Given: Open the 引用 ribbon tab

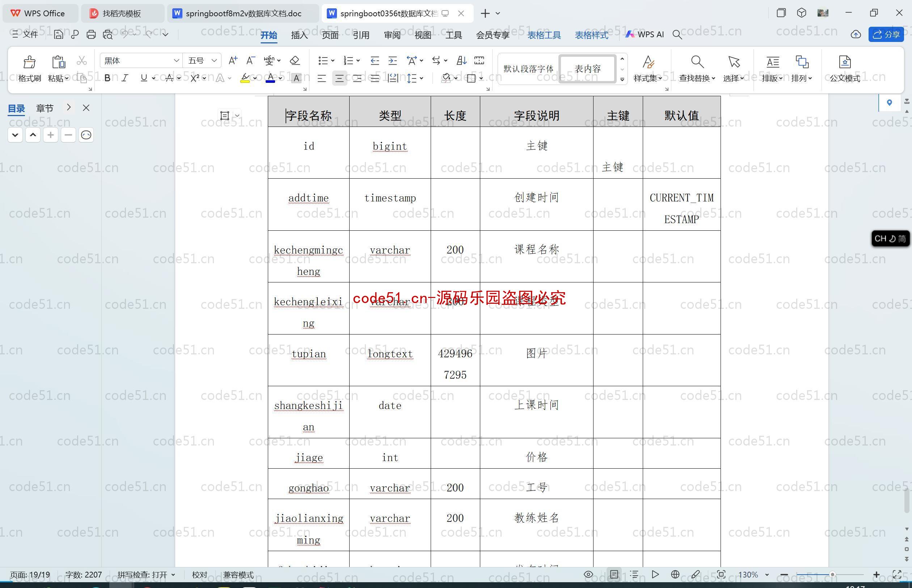Looking at the screenshot, I should coord(361,35).
